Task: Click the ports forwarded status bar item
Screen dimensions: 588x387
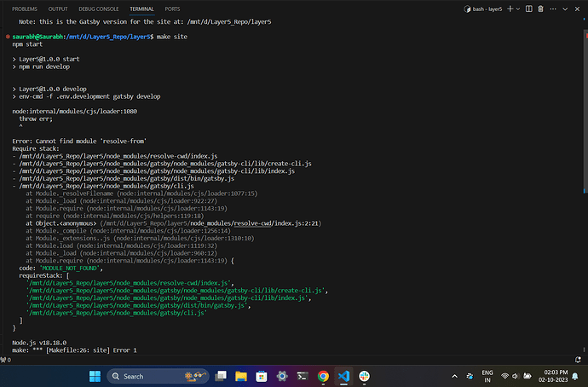Action: (x=6, y=360)
